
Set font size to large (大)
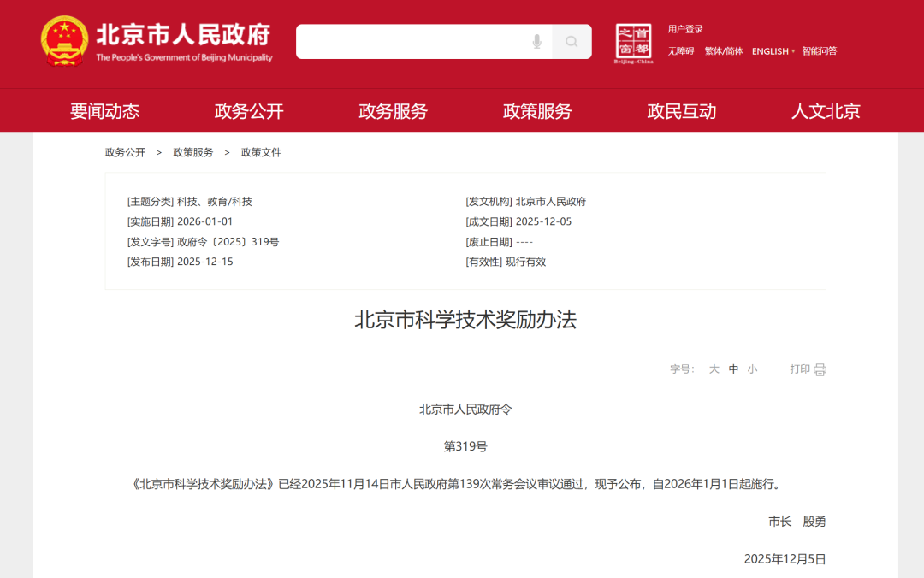(714, 369)
